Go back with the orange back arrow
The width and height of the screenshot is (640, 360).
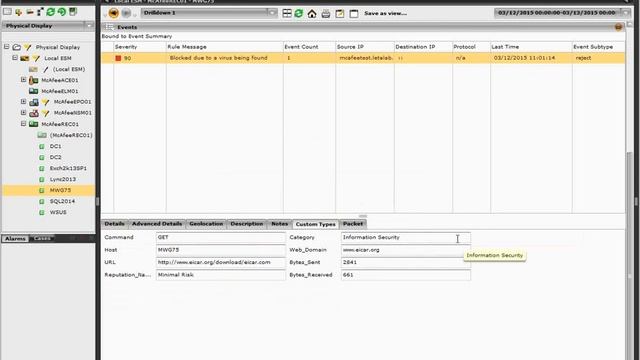click(113, 13)
